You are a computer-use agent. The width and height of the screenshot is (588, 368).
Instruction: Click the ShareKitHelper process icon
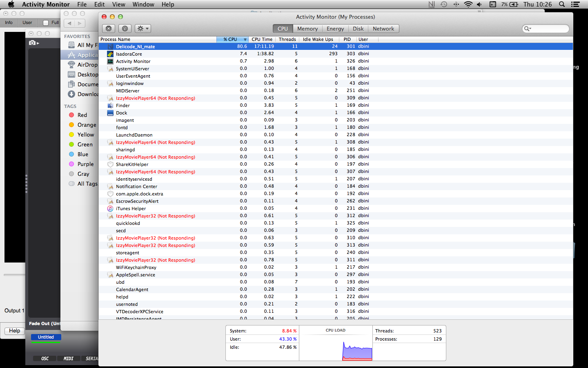pyautogui.click(x=110, y=164)
